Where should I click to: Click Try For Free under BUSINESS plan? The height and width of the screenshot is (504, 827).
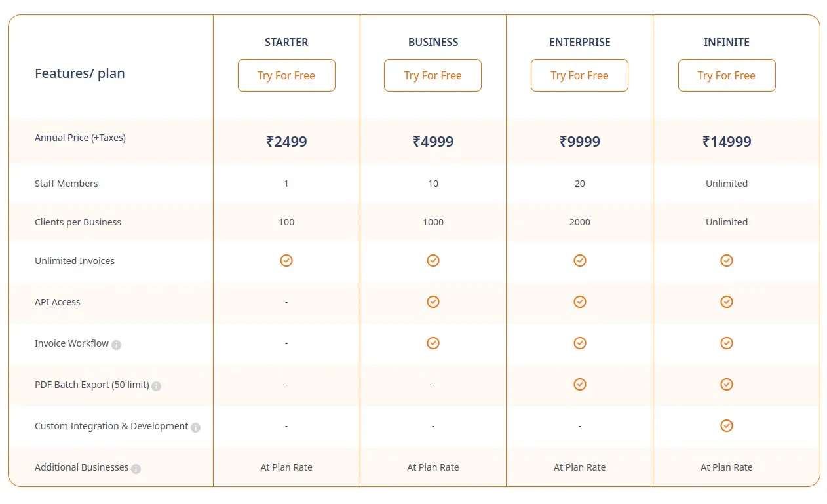tap(433, 75)
